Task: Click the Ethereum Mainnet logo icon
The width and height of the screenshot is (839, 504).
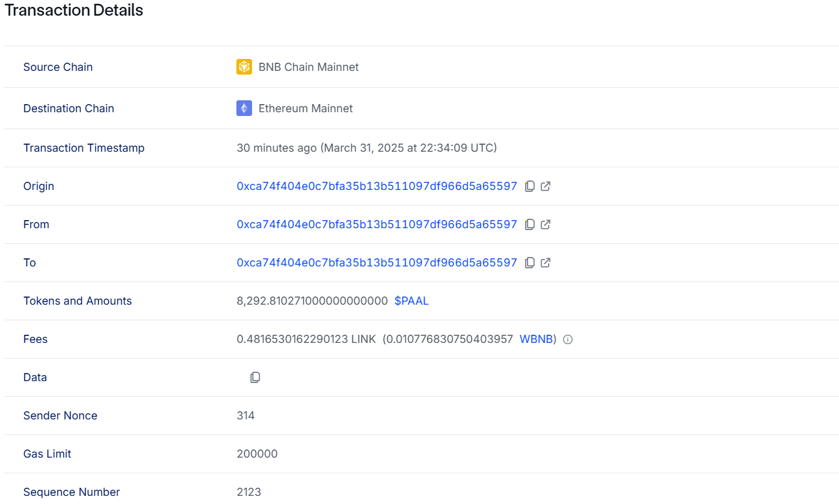Action: [x=244, y=108]
